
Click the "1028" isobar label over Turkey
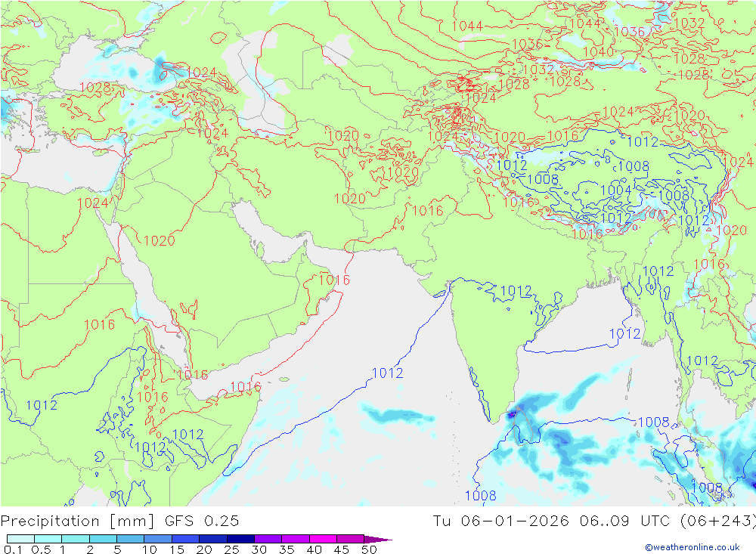(95, 87)
